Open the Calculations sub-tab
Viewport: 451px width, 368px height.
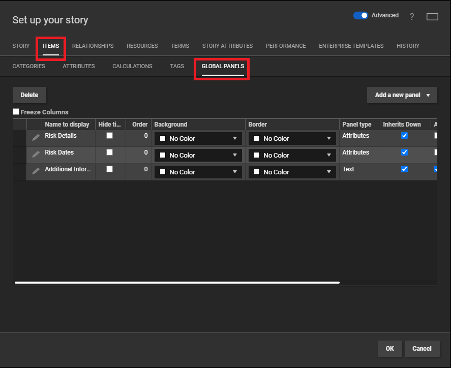(x=132, y=66)
